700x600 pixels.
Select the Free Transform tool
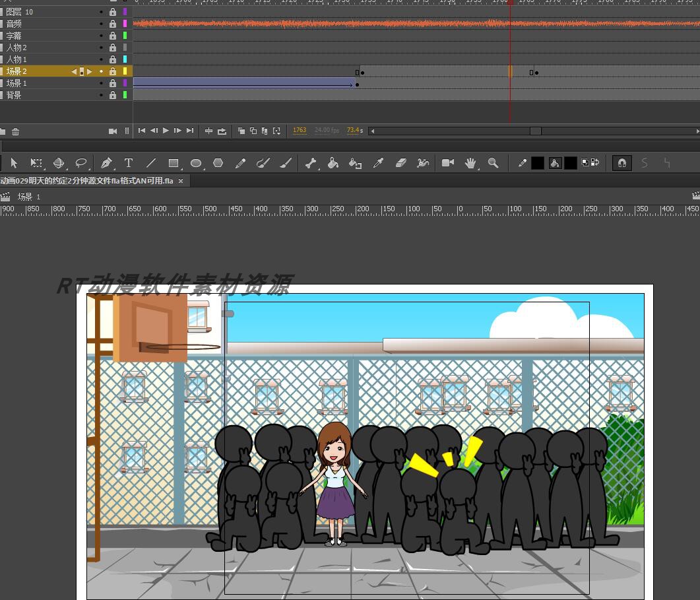click(36, 163)
